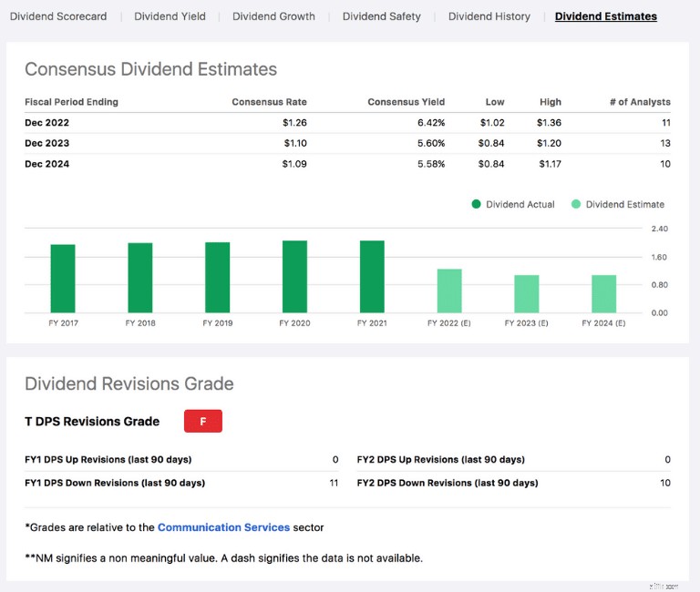The width and height of the screenshot is (700, 592).
Task: Click the FY 2020 dividend bar
Action: 294,277
